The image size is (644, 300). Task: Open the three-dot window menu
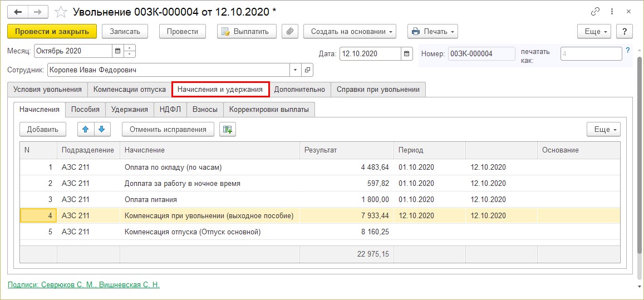(x=612, y=12)
